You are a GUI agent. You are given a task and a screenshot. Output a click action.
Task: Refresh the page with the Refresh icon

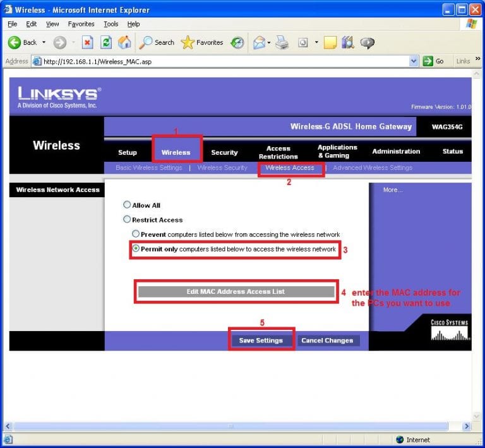coord(106,42)
